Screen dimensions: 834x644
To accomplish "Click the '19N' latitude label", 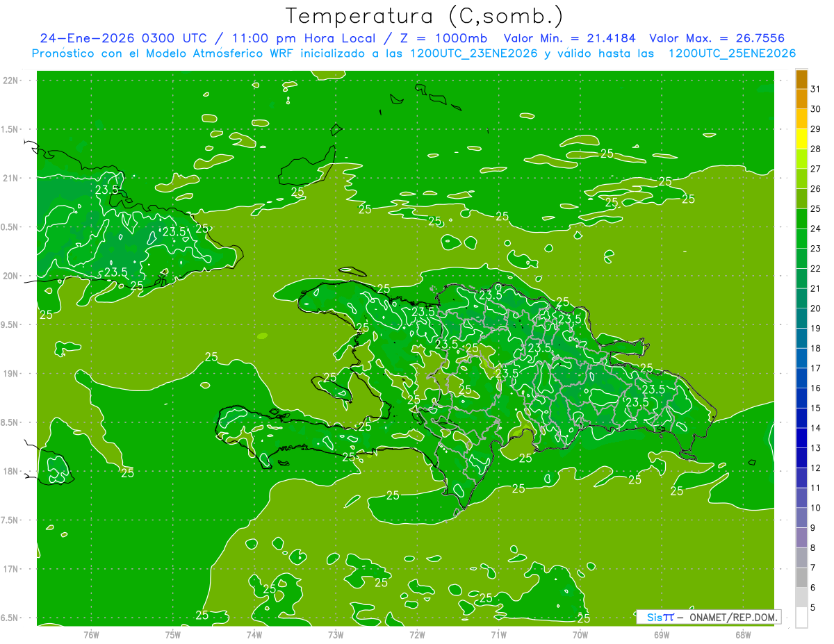I will pos(11,374).
